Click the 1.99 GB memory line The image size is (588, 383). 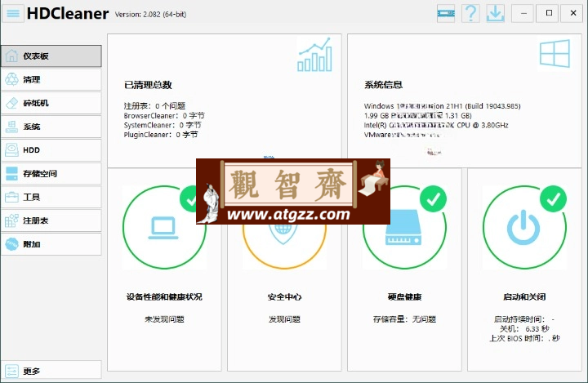418,115
